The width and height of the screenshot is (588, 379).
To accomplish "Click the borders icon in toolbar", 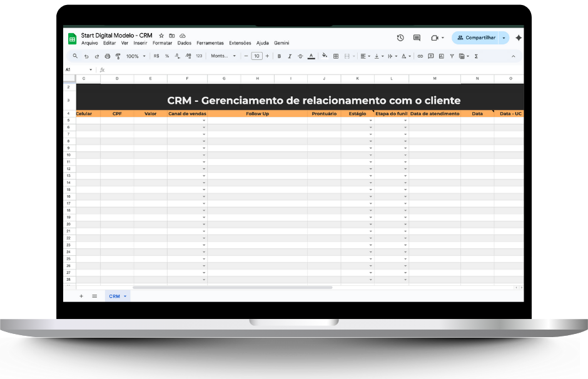I will [x=336, y=56].
